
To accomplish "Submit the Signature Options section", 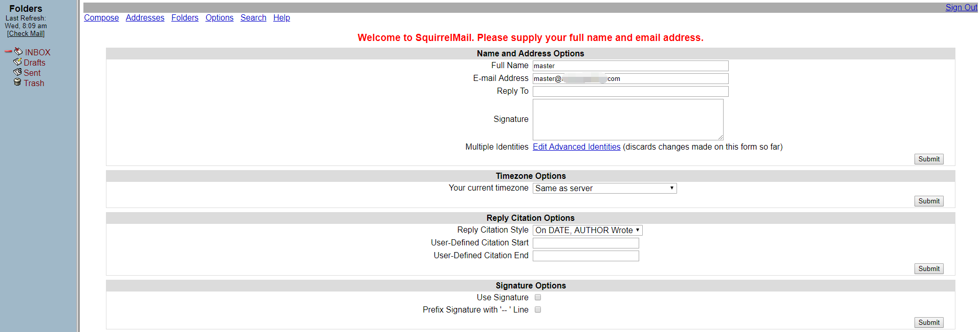I will pos(928,323).
